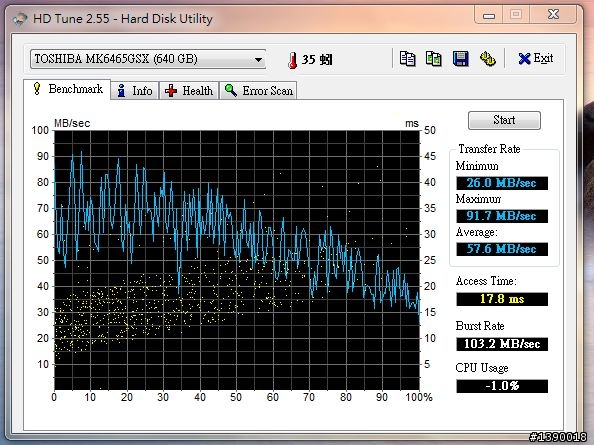Copy benchmark info to clipboard icon
The width and height of the screenshot is (594, 445).
[408, 59]
